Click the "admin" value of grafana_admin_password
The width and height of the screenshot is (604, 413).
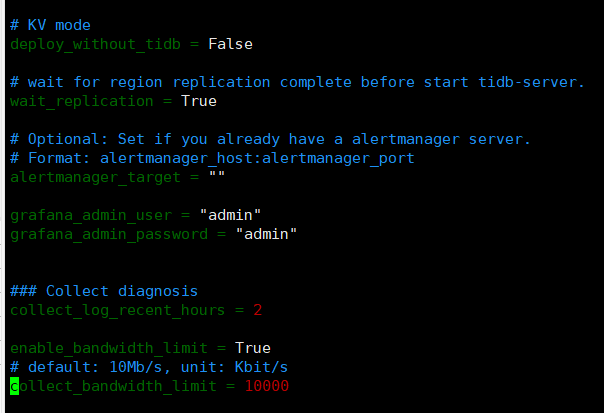(x=266, y=233)
